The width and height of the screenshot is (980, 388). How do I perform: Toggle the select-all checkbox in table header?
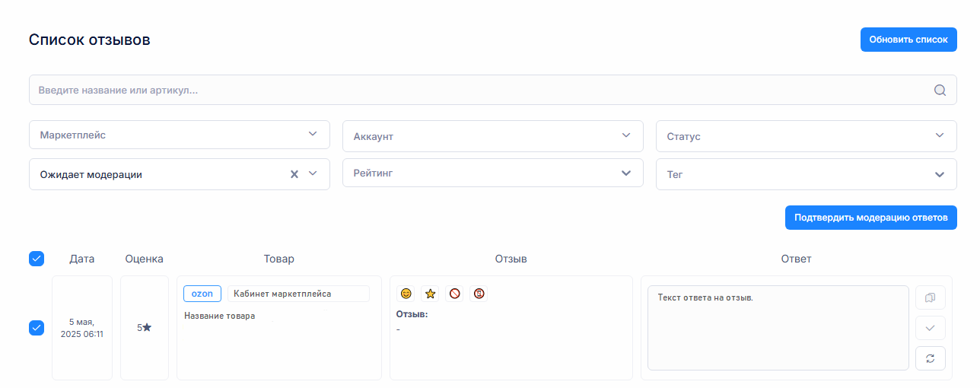click(37, 259)
